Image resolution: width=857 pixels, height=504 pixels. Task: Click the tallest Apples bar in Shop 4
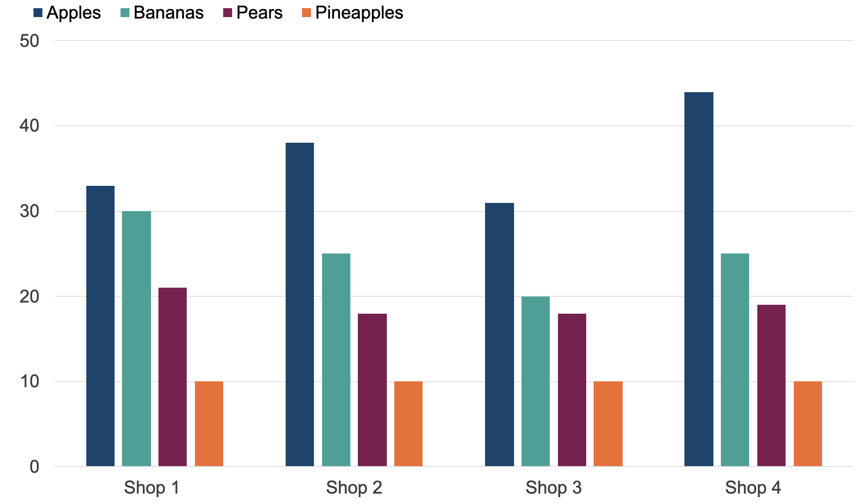click(699, 279)
